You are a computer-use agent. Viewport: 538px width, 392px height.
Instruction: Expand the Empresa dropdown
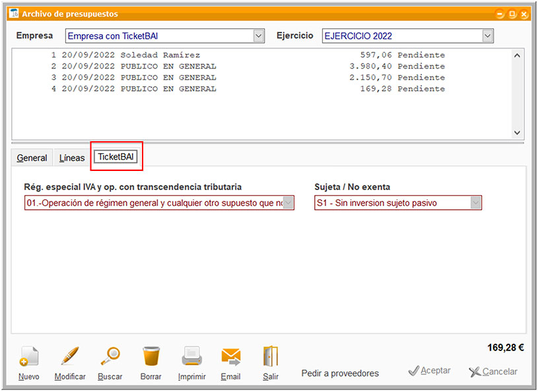[x=259, y=36]
